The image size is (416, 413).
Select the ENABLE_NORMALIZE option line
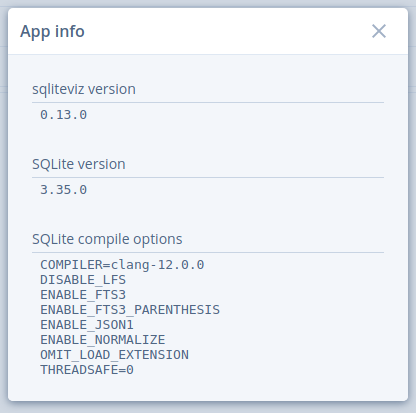(103, 340)
